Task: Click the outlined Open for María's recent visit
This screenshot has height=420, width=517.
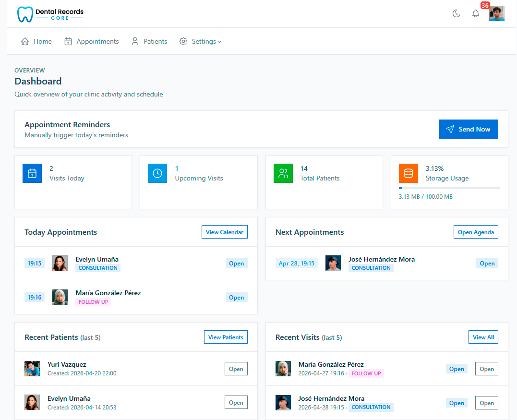Action: (487, 369)
